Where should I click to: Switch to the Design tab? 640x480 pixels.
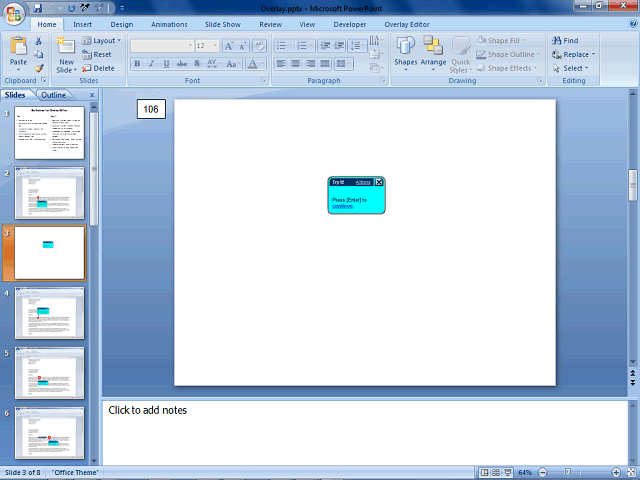pyautogui.click(x=122, y=24)
